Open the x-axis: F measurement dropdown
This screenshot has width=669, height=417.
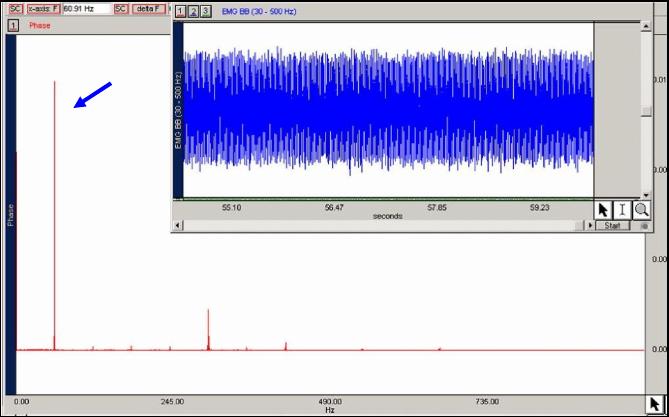43,8
